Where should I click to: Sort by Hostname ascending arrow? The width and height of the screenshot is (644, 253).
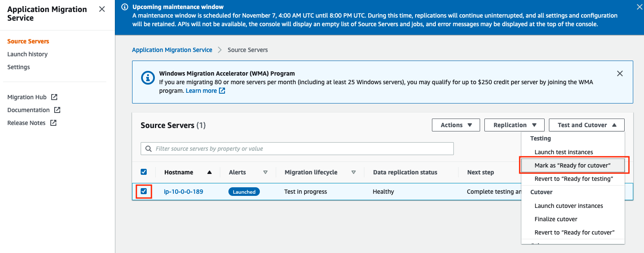[x=210, y=172]
